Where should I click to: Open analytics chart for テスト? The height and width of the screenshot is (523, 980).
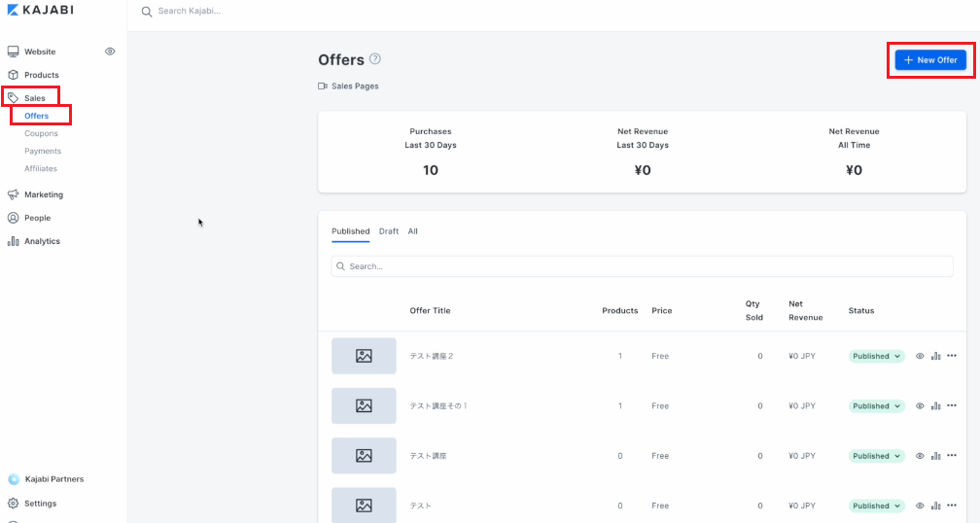(935, 506)
